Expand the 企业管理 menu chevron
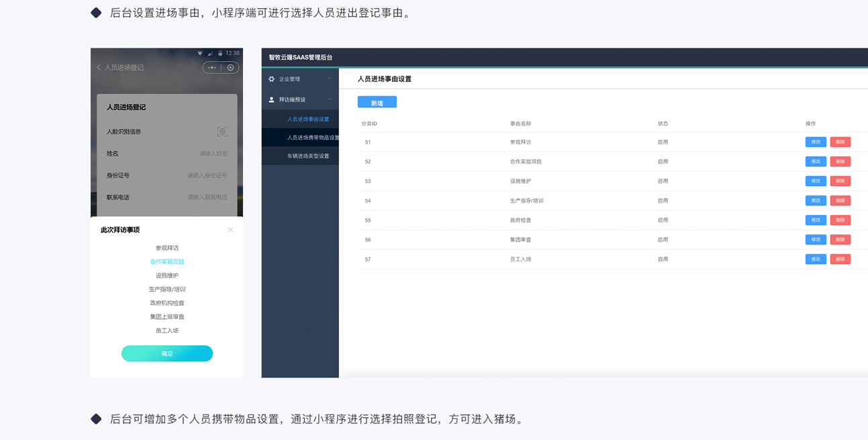Screen dimensions: 868x440 [329, 79]
